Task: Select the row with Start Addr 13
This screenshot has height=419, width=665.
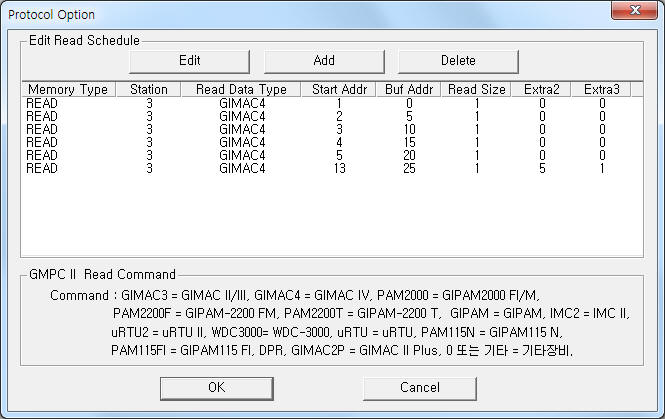Action: 332,169
